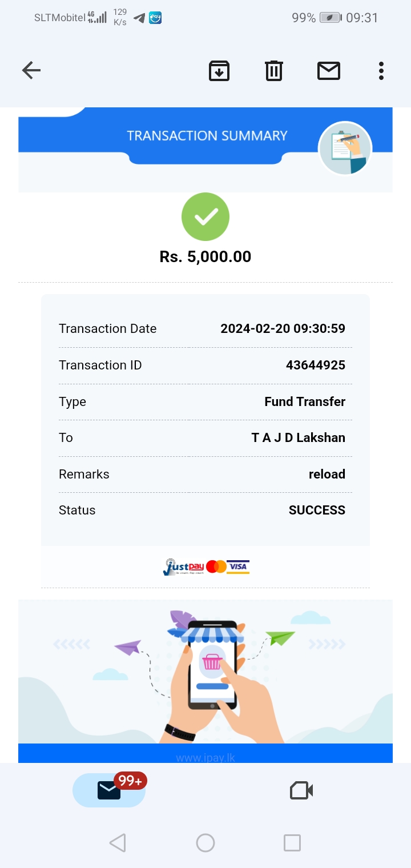Tap the back arrow

(x=31, y=71)
